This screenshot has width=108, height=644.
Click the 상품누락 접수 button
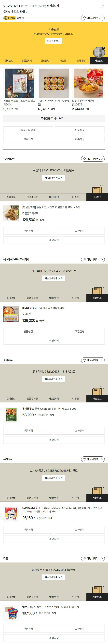[28, 130]
